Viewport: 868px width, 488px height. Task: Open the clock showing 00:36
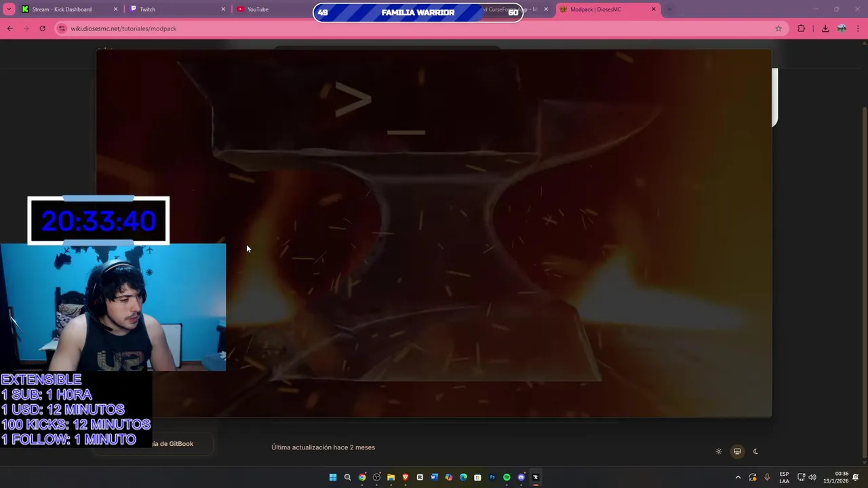pos(836,477)
